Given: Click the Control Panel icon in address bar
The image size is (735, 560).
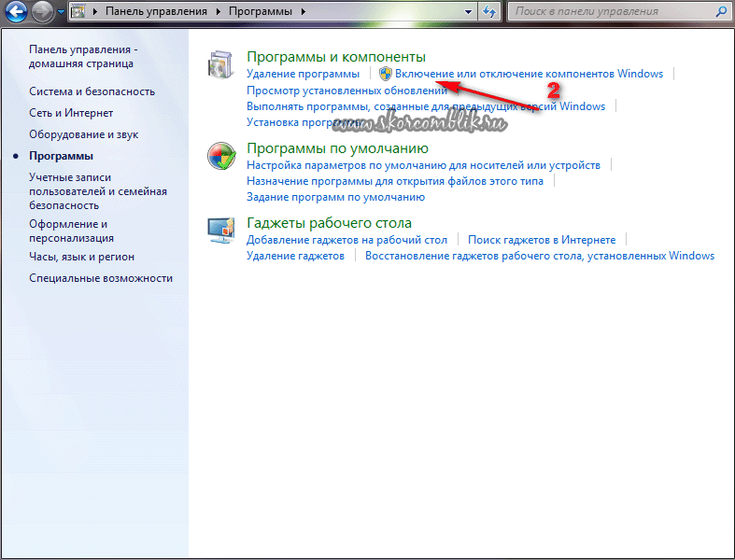Looking at the screenshot, I should point(78,11).
